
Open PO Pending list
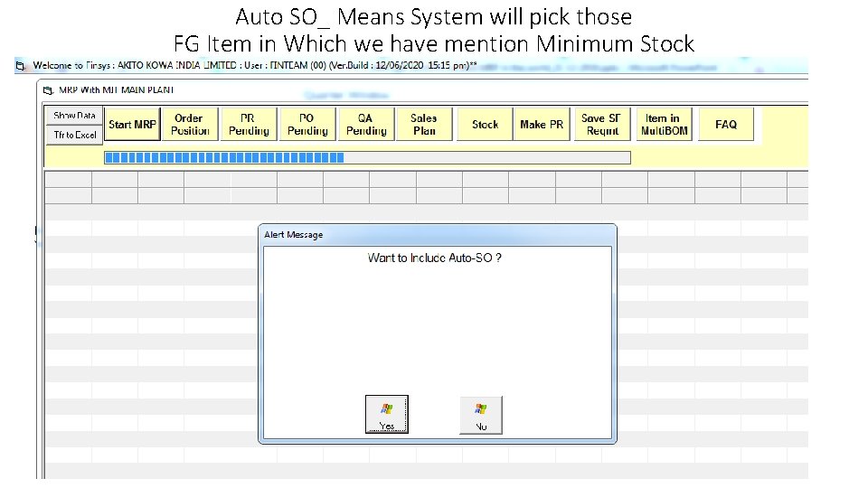pos(307,125)
